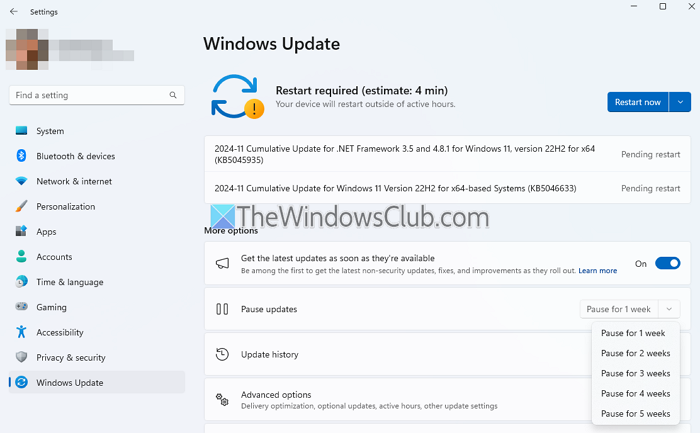Click the back arrow in Settings
Viewport: 700px width, 433px height.
[14, 12]
